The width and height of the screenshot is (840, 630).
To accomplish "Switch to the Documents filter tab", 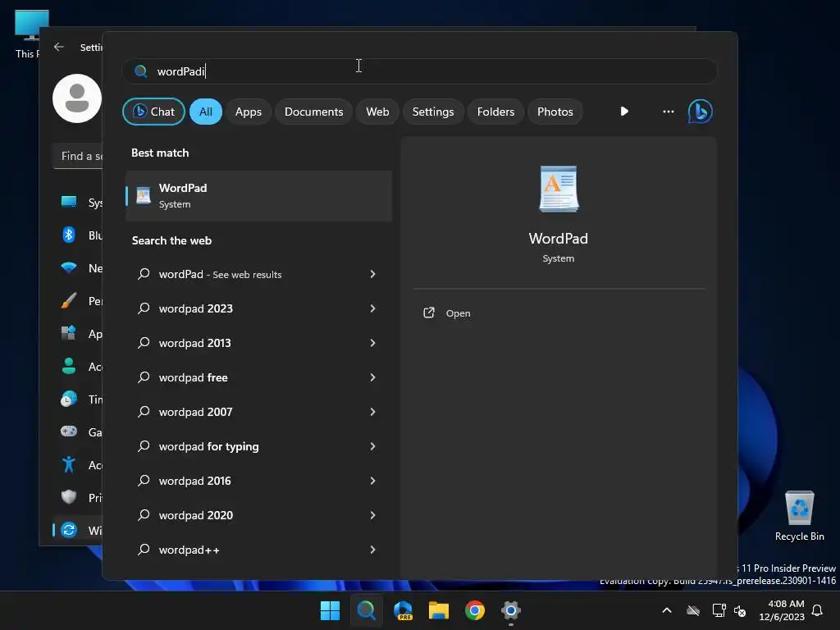I will (314, 112).
